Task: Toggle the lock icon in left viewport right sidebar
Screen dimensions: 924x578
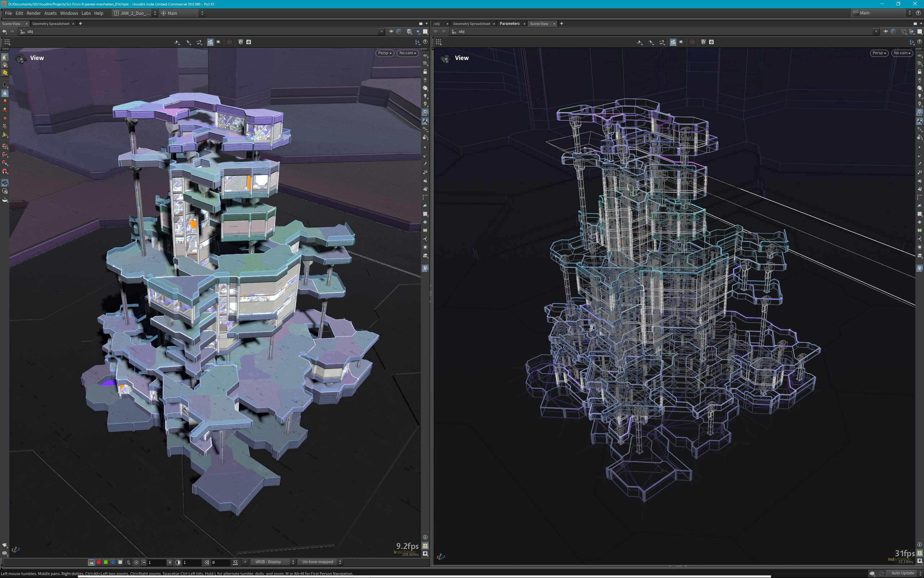Action: click(x=425, y=72)
